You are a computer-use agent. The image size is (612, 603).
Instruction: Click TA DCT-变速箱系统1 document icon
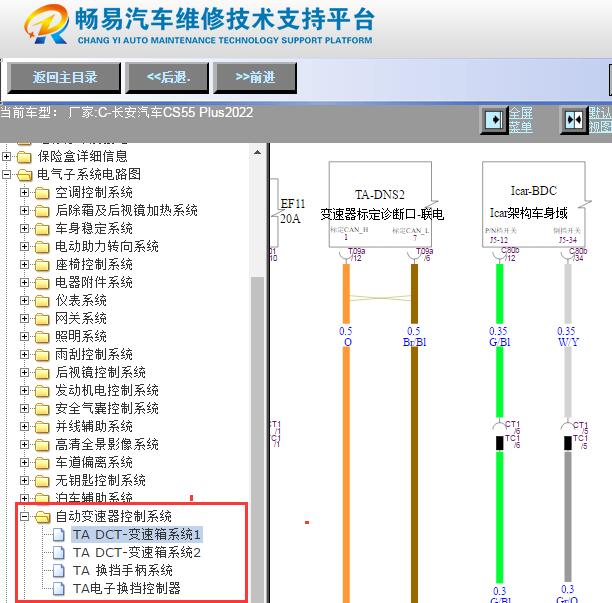point(59,534)
